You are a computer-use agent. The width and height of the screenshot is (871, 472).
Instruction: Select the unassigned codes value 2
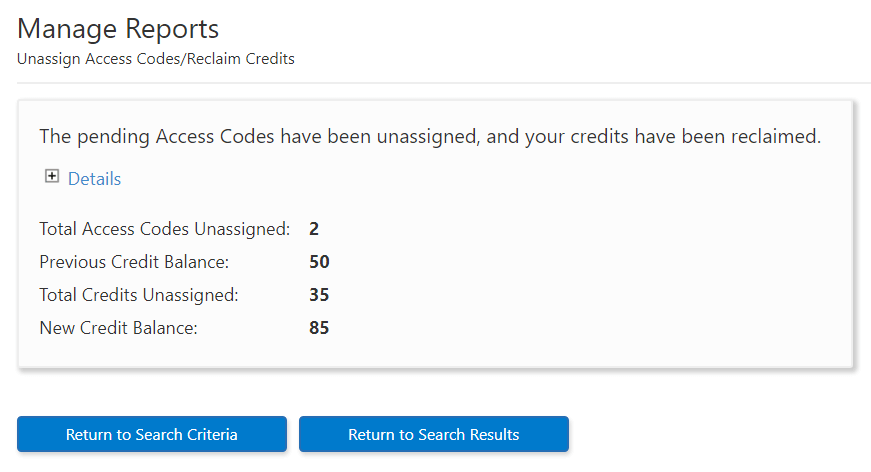point(314,229)
